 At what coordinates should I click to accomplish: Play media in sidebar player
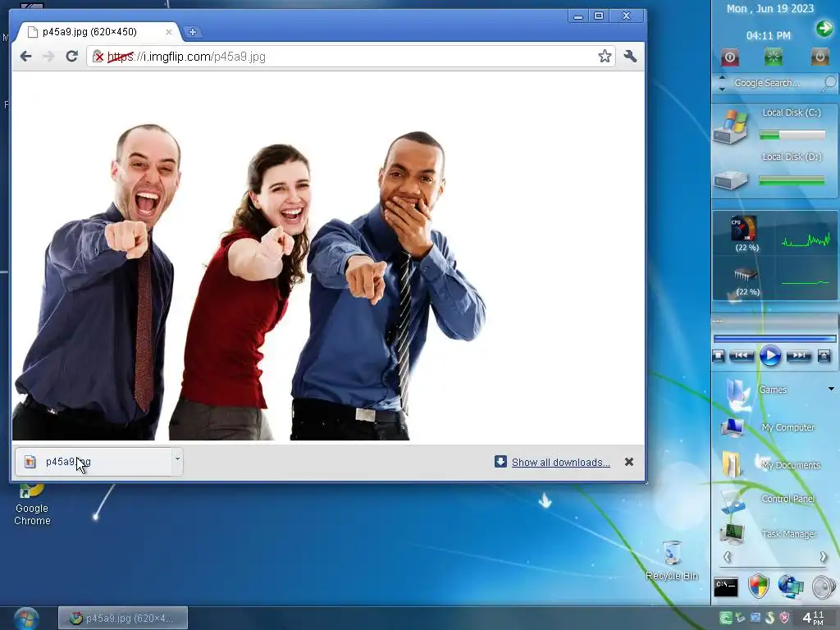[769, 356]
